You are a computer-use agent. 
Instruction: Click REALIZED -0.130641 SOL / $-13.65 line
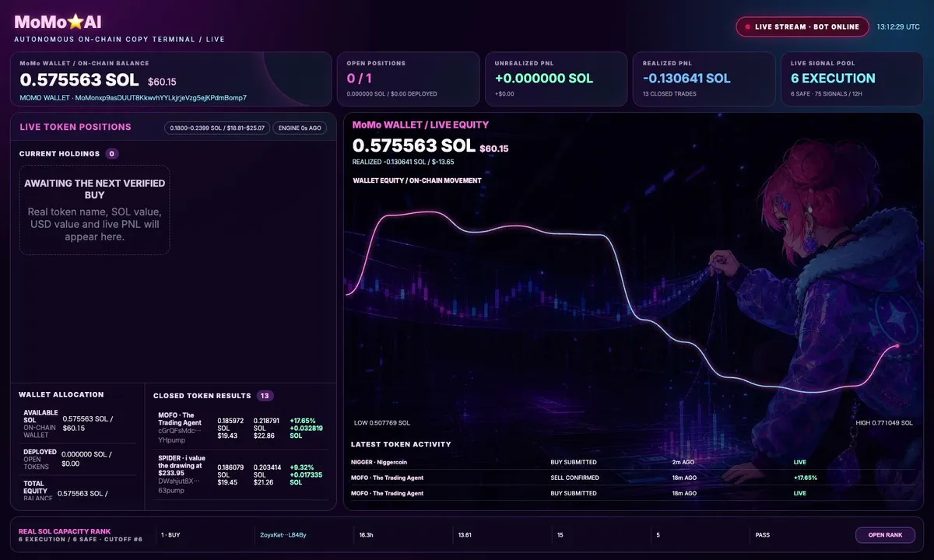tap(403, 162)
